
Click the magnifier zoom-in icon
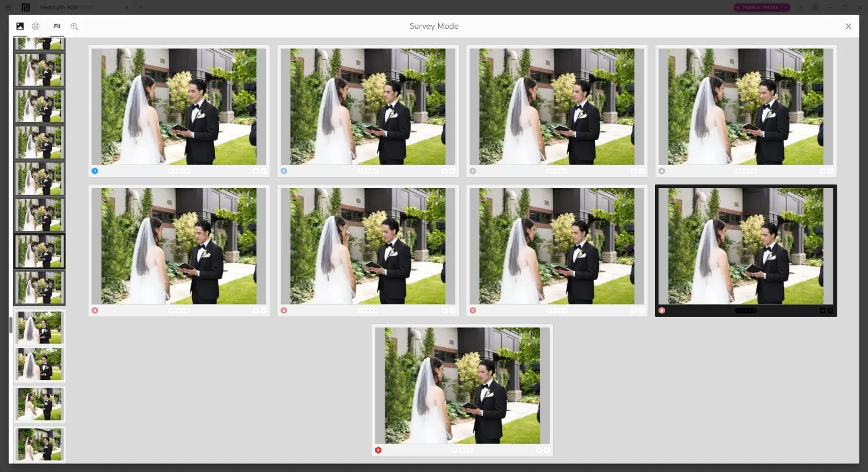[x=74, y=26]
